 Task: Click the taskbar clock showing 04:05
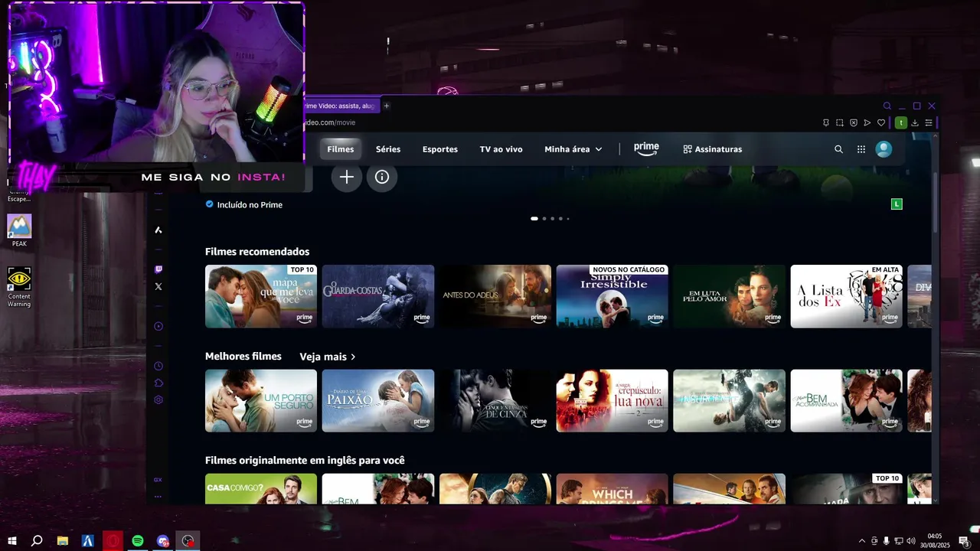pos(935,541)
